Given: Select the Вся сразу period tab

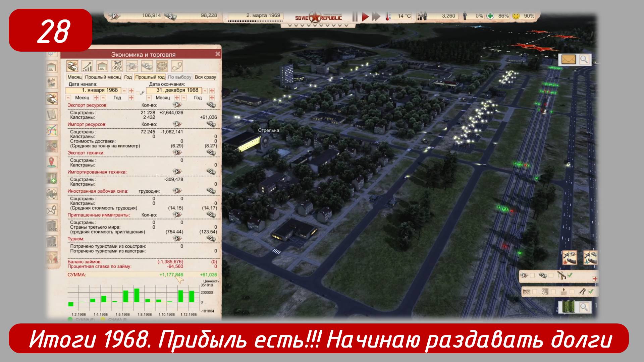Looking at the screenshot, I should (205, 77).
